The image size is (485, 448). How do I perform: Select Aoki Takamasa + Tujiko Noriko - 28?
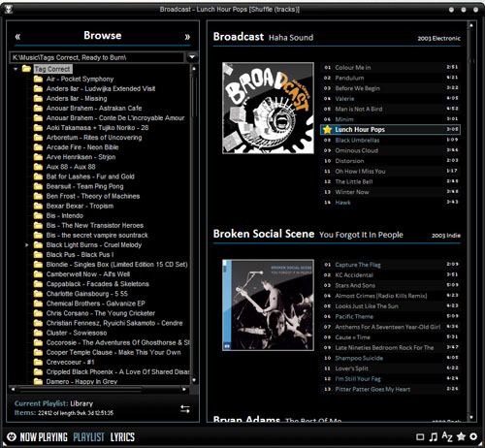(97, 128)
